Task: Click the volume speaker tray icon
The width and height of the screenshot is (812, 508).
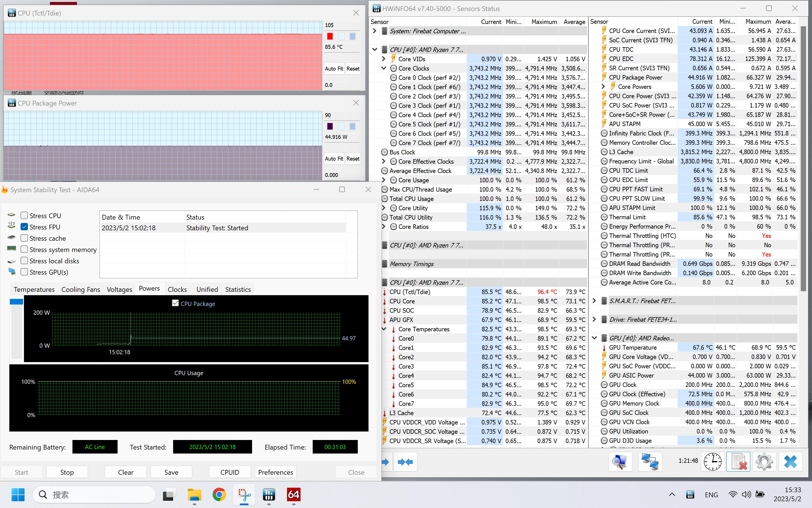Action: [x=746, y=494]
